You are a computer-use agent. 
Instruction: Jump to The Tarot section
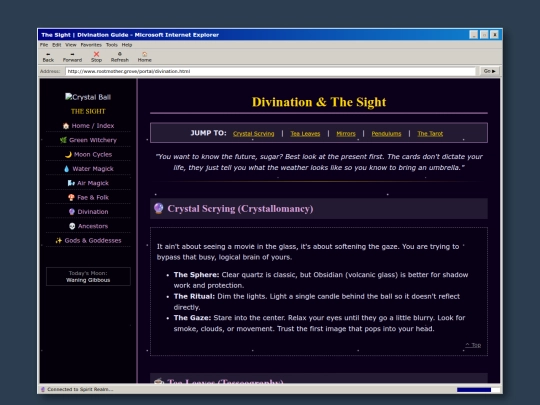pyautogui.click(x=430, y=134)
